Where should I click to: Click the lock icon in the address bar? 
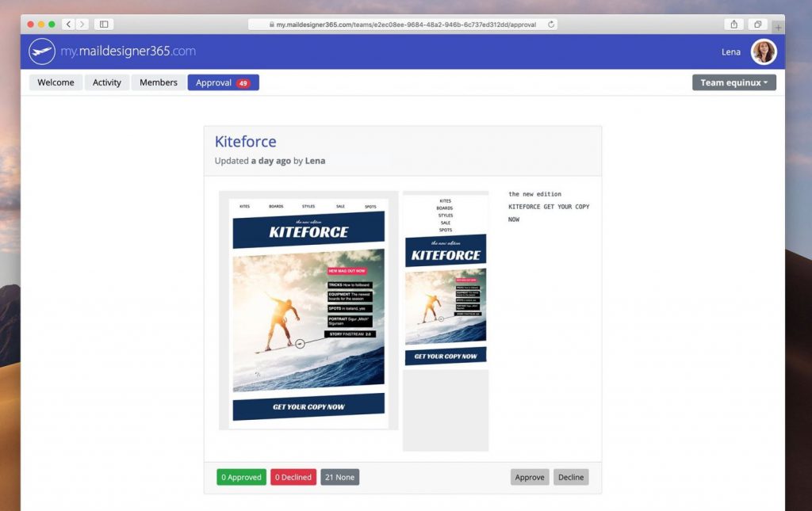pyautogui.click(x=271, y=25)
